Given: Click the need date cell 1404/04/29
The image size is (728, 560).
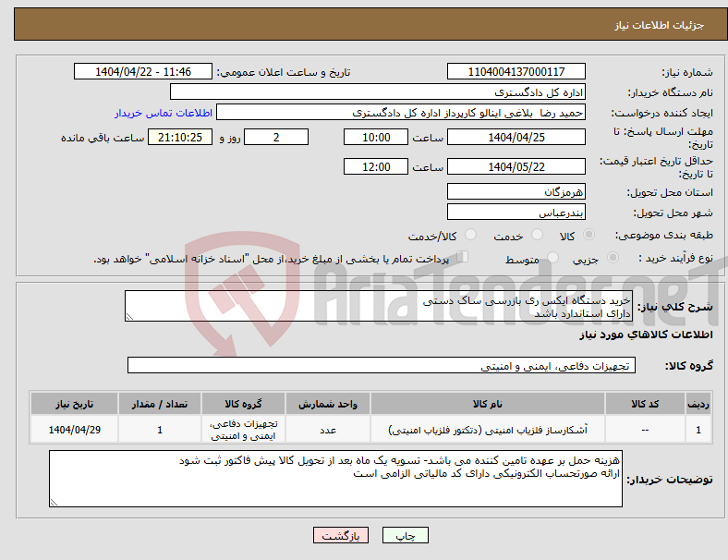Looking at the screenshot, I should pyautogui.click(x=74, y=430).
